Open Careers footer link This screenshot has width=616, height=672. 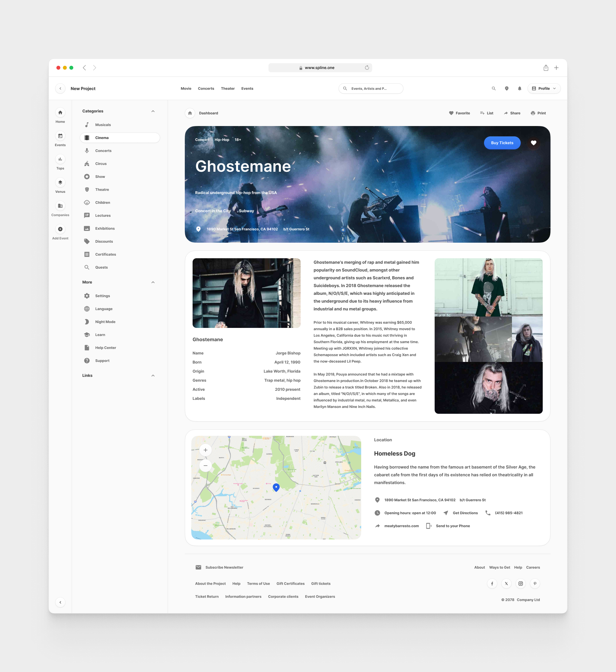(x=533, y=567)
